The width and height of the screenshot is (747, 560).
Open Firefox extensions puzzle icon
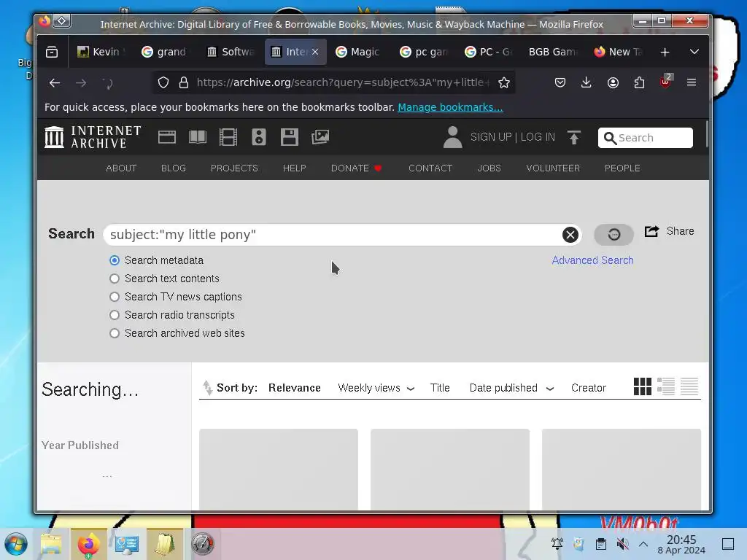tap(639, 83)
